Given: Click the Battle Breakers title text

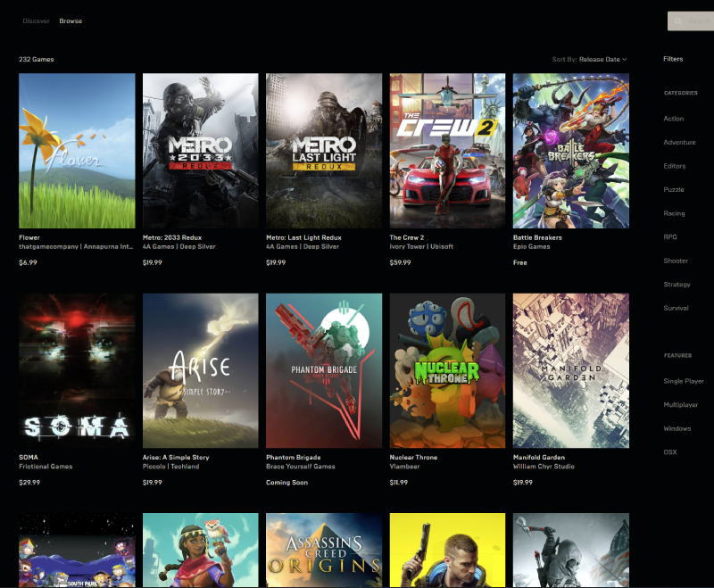Looking at the screenshot, I should point(537,237).
